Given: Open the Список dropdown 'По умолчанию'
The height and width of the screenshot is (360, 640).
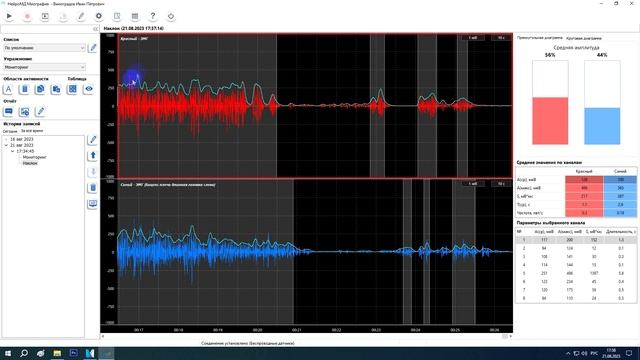Looking at the screenshot, I should click(x=44, y=48).
